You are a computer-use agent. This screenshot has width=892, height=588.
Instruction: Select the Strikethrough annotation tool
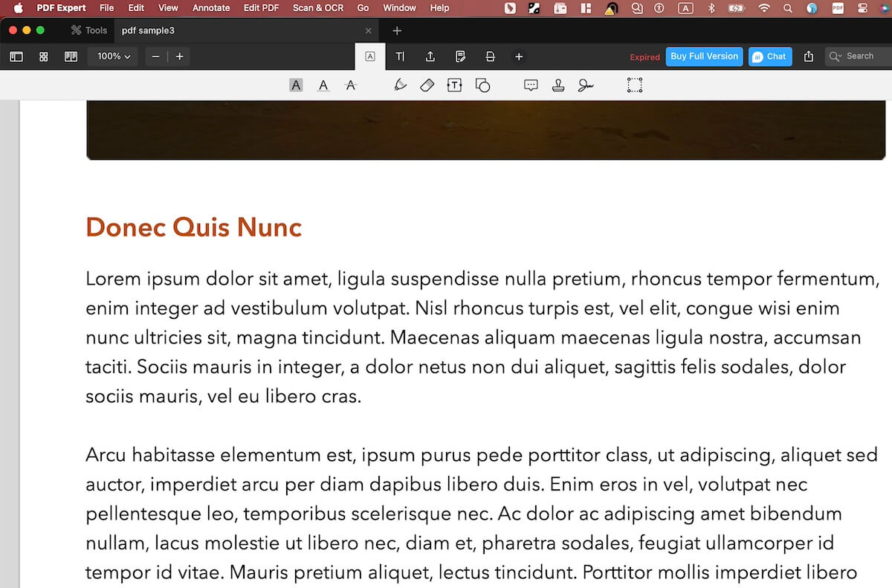click(350, 85)
